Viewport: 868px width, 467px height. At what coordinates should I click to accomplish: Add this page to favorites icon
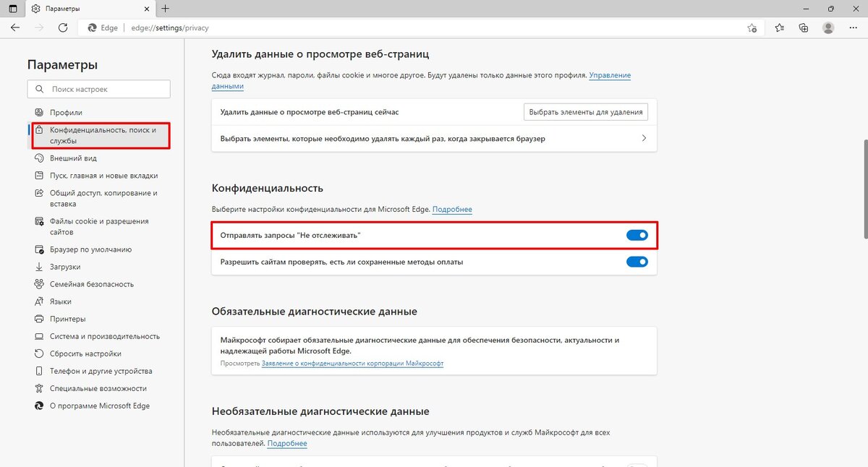pos(752,28)
